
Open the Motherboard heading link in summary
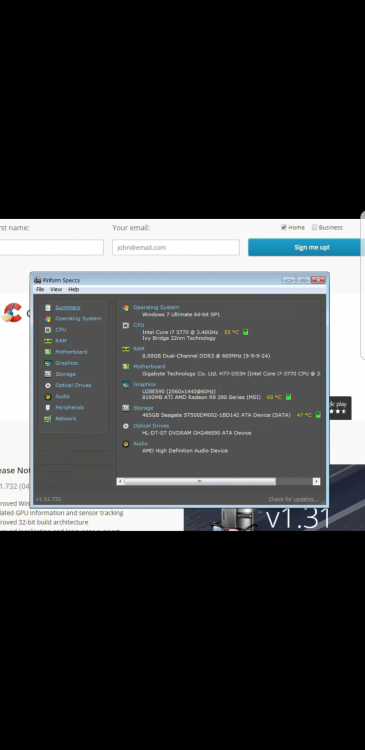coord(149,366)
